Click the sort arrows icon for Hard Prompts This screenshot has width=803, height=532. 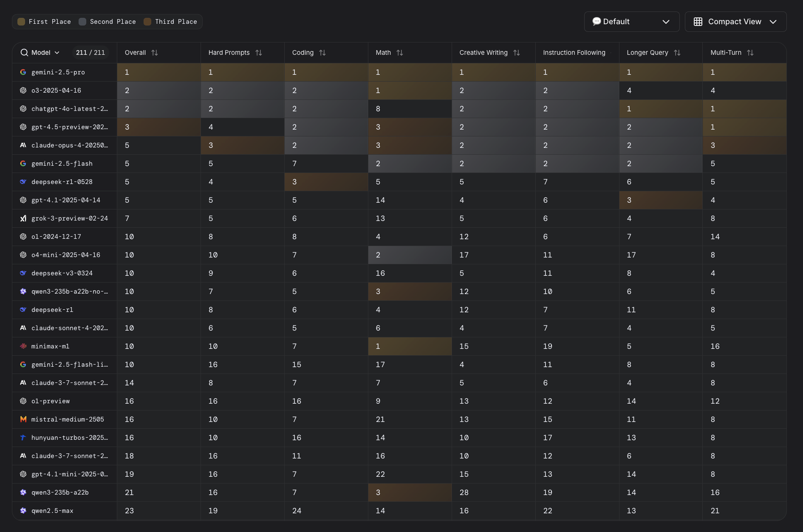(x=259, y=53)
